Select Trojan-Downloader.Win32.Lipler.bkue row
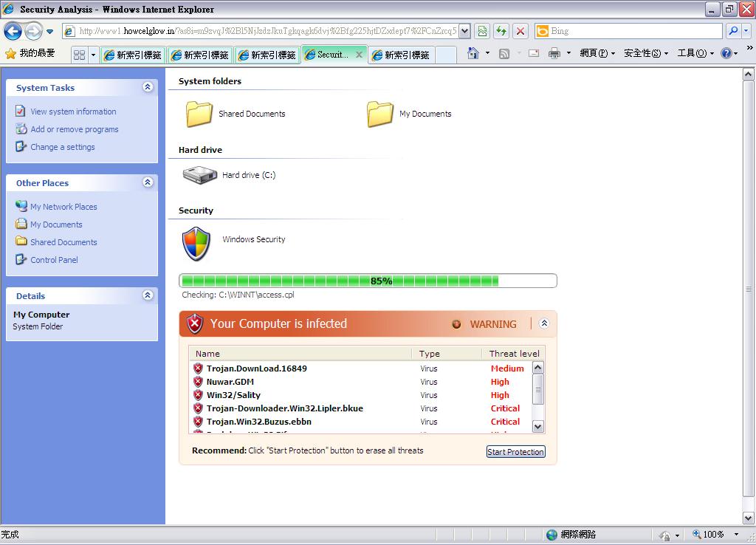Viewport: 756px width, 545px height. (x=360, y=408)
